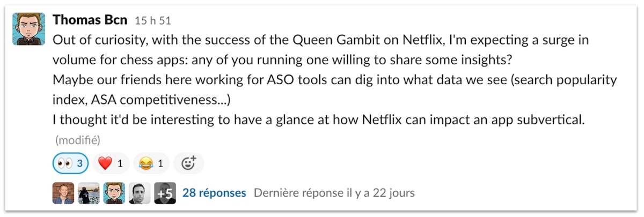Open the add reaction emoji picker
Screen dimensions: 644x217
[188, 163]
